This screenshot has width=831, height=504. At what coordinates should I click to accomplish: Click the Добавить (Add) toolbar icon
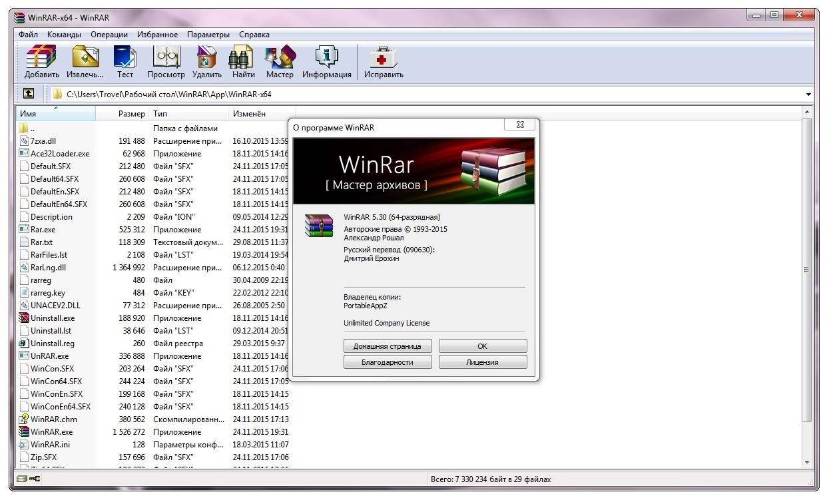pos(41,57)
